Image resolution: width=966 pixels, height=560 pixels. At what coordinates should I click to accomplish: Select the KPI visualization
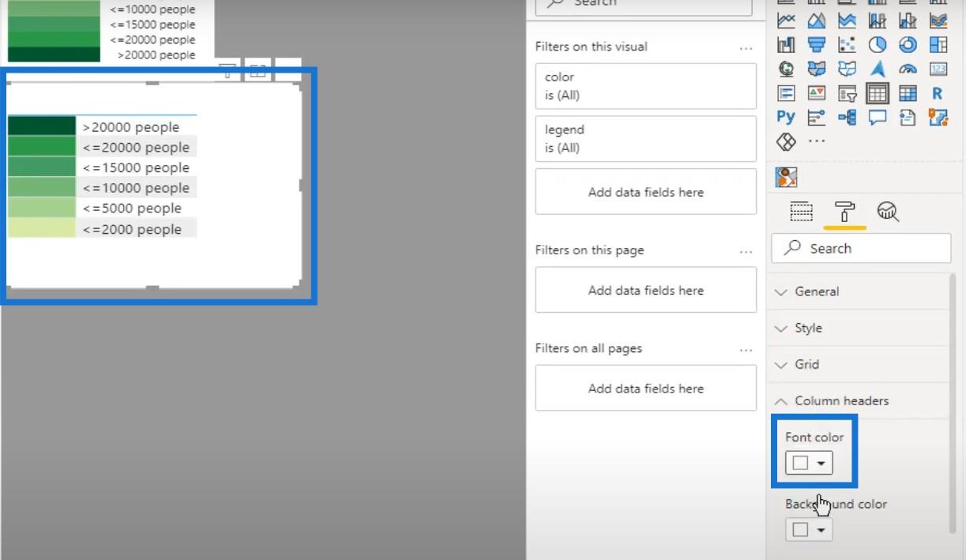(817, 93)
